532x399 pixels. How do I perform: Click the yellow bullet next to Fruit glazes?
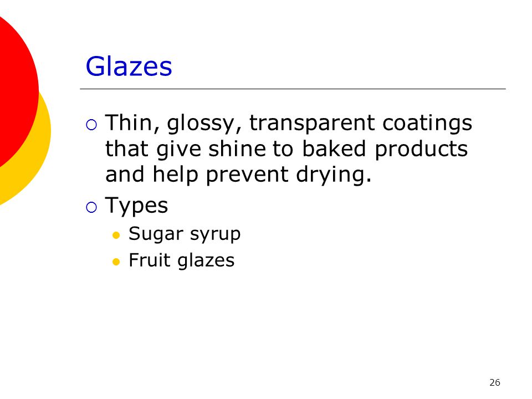[x=116, y=262]
